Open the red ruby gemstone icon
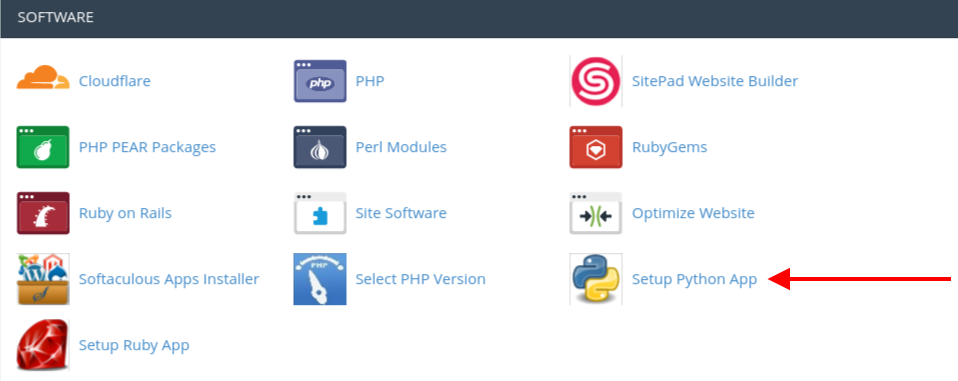 [x=43, y=345]
